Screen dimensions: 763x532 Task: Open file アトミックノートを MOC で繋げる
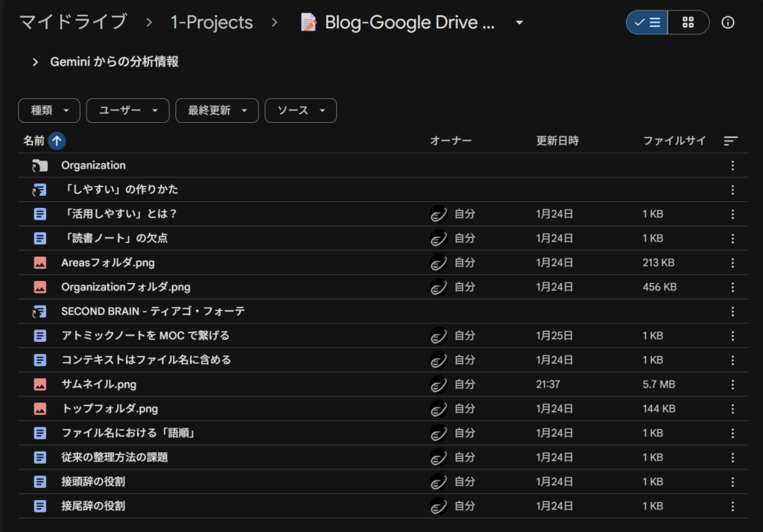[x=145, y=336]
